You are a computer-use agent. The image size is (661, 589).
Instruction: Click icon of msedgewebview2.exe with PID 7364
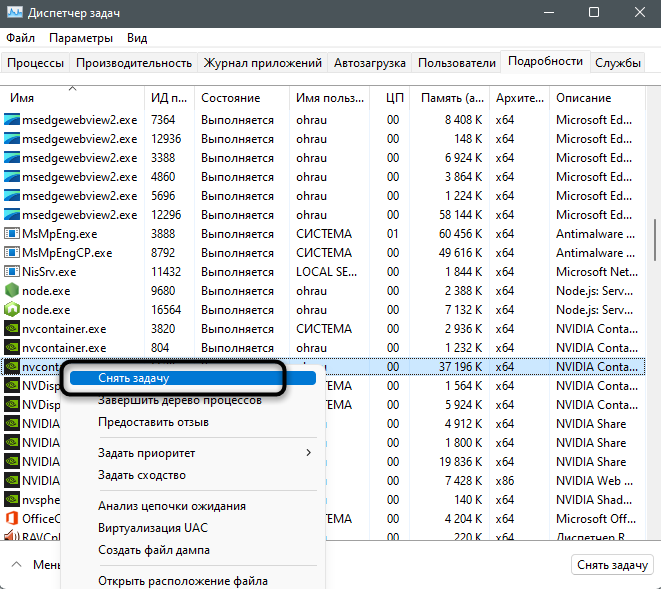tap(12, 120)
